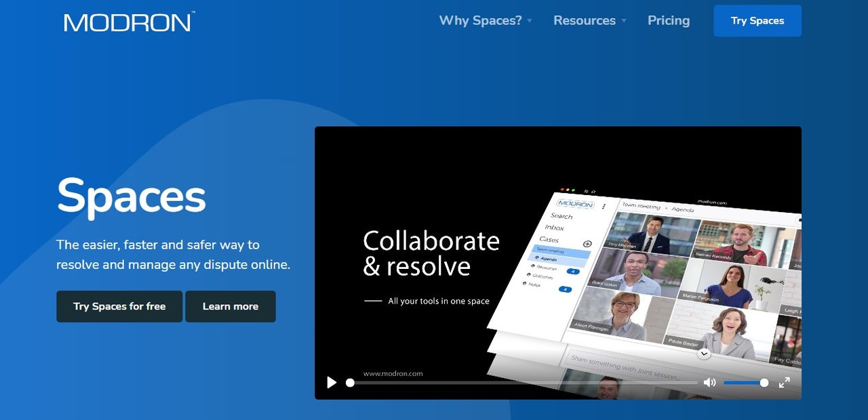Click the MODRON logo
Screen dimensions: 868x420
click(129, 21)
